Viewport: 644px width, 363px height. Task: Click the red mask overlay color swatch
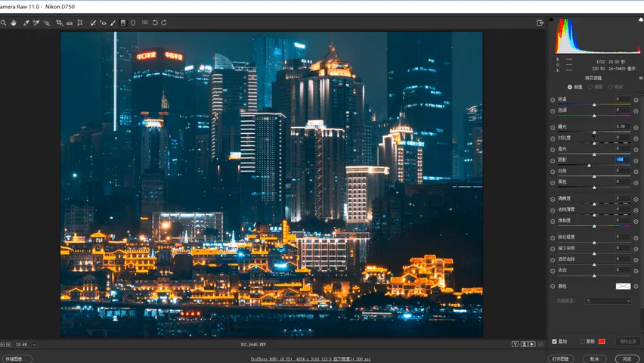602,342
